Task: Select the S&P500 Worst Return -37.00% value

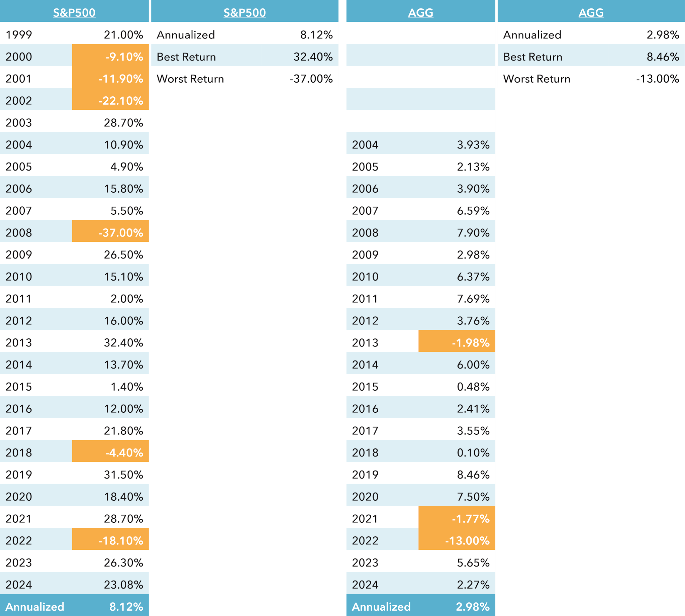Action: coord(311,79)
